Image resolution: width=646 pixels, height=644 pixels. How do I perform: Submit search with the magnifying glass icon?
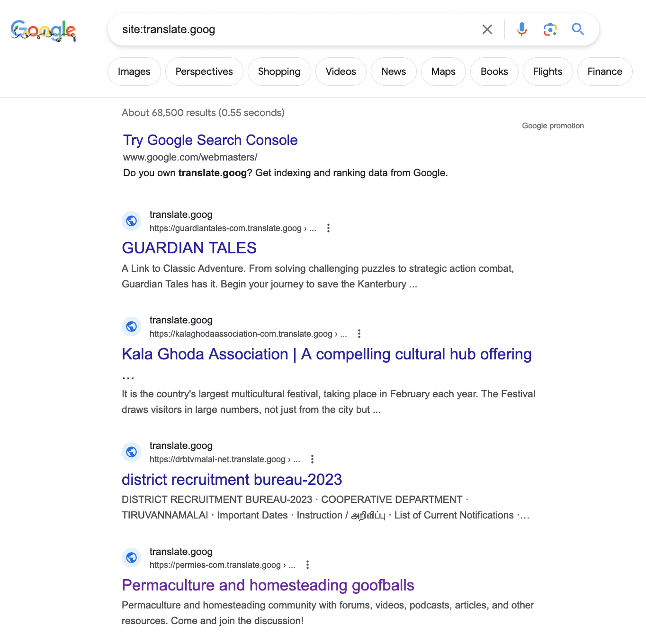578,29
